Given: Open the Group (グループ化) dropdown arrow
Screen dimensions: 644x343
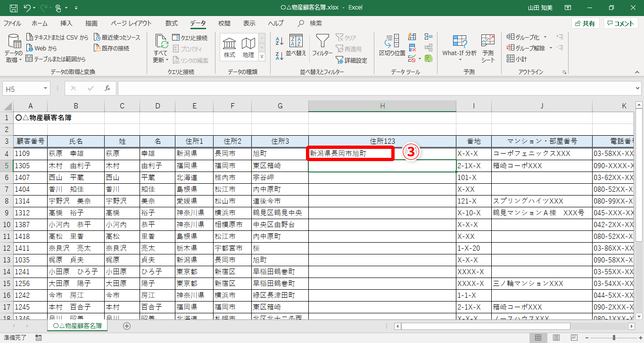Looking at the screenshot, I should click(x=545, y=37).
